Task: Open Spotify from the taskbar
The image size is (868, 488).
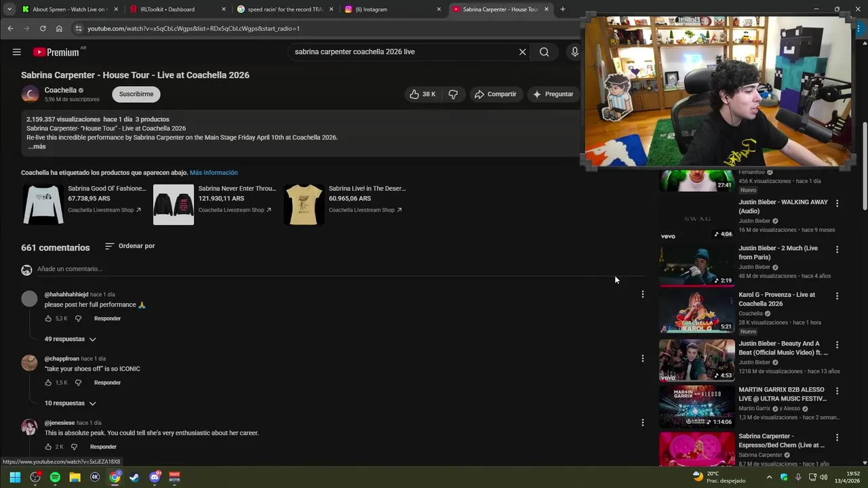Action: point(55,477)
